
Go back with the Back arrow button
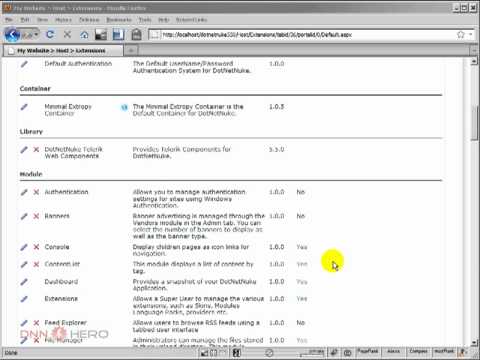tap(13, 34)
